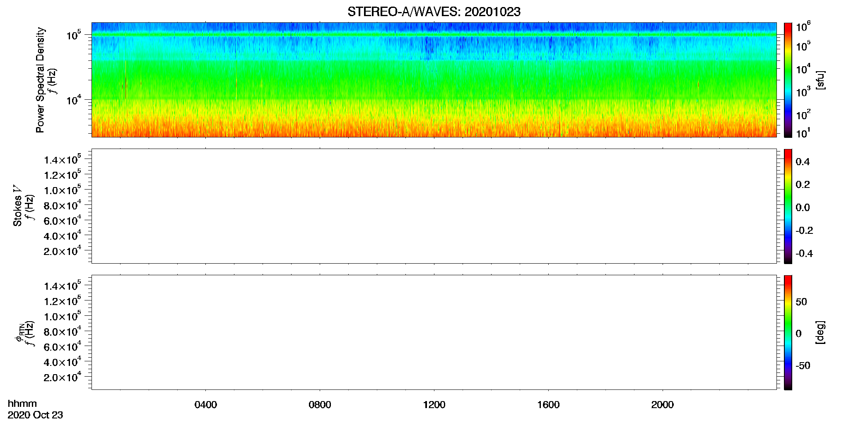Click the empty phi RTN plot panel

pyautogui.click(x=434, y=332)
